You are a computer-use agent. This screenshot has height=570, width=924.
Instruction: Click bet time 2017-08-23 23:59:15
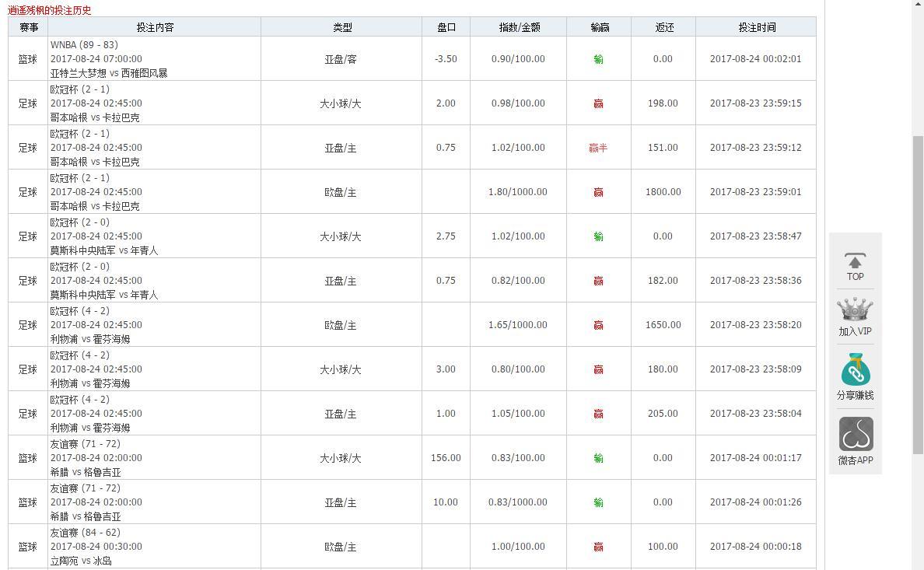pyautogui.click(x=755, y=103)
